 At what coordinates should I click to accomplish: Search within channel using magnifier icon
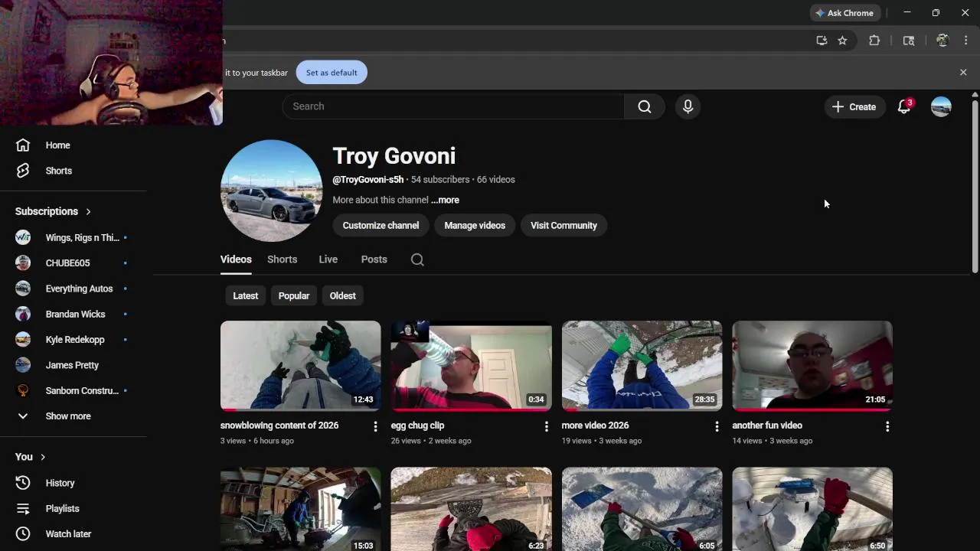click(x=417, y=259)
